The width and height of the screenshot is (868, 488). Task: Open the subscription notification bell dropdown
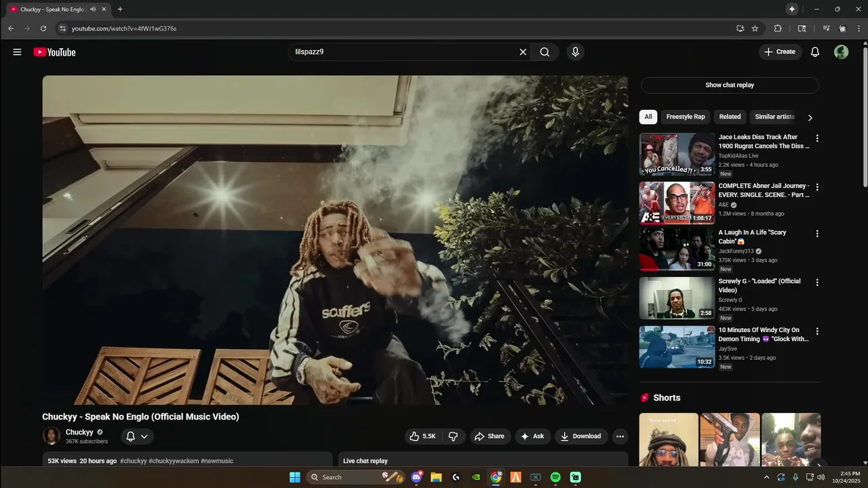pos(137,436)
